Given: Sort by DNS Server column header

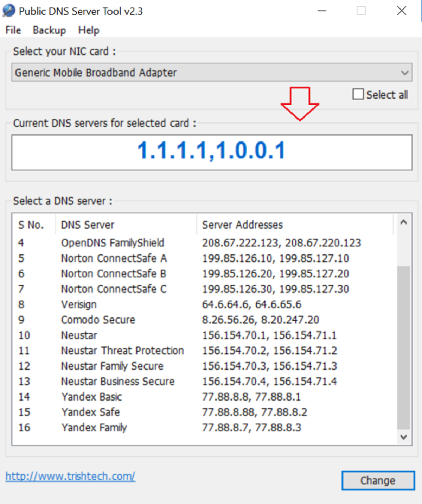Looking at the screenshot, I should 126,225.
